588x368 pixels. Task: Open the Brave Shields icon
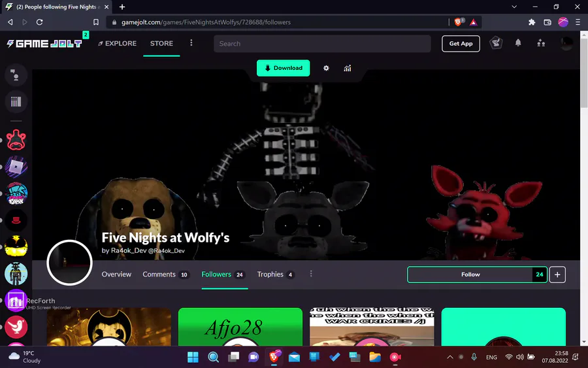click(x=458, y=22)
